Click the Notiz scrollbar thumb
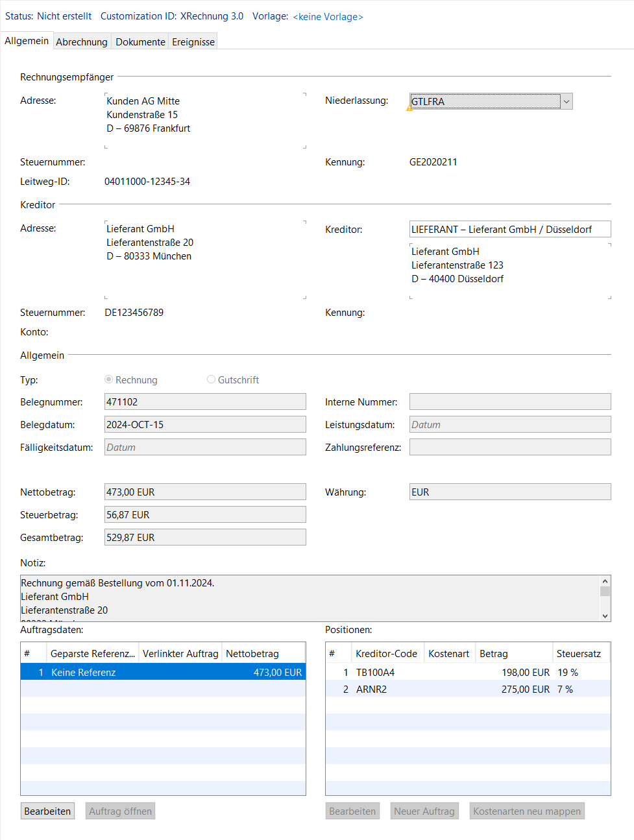 pos(605,591)
